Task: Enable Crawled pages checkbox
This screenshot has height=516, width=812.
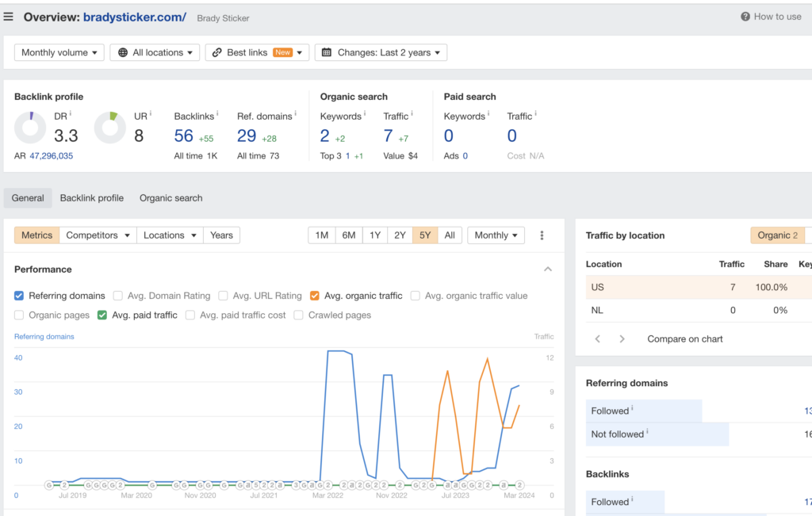Action: (x=298, y=315)
